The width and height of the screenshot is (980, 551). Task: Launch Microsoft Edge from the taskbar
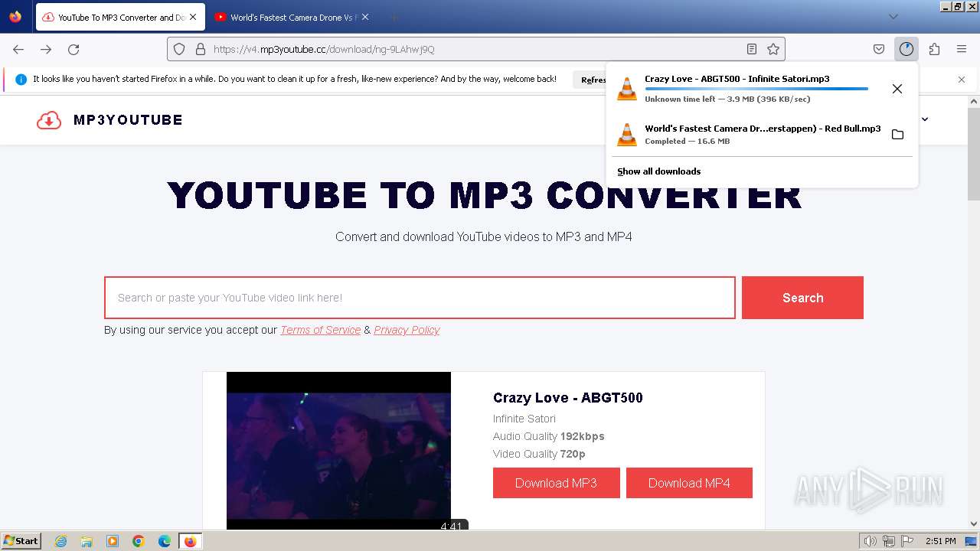click(165, 541)
